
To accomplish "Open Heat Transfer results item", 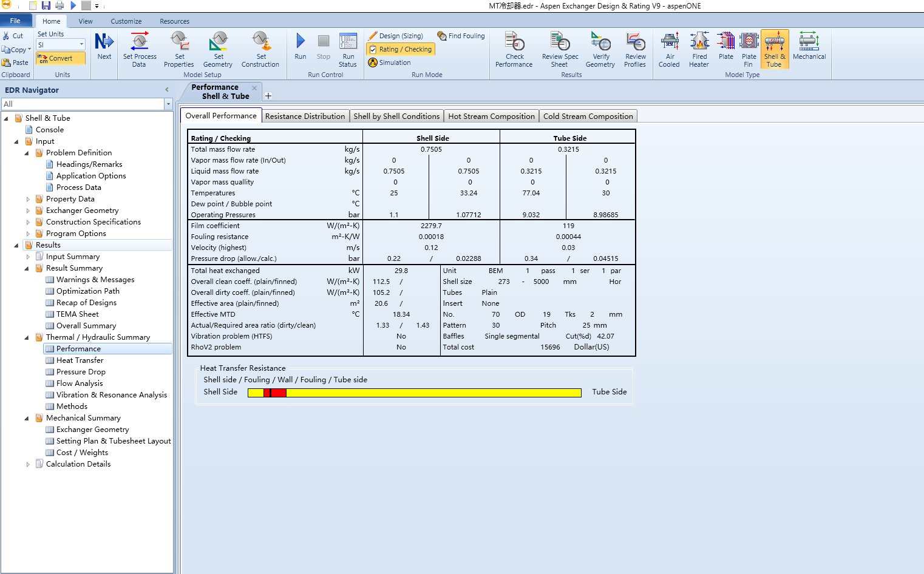I will point(80,360).
